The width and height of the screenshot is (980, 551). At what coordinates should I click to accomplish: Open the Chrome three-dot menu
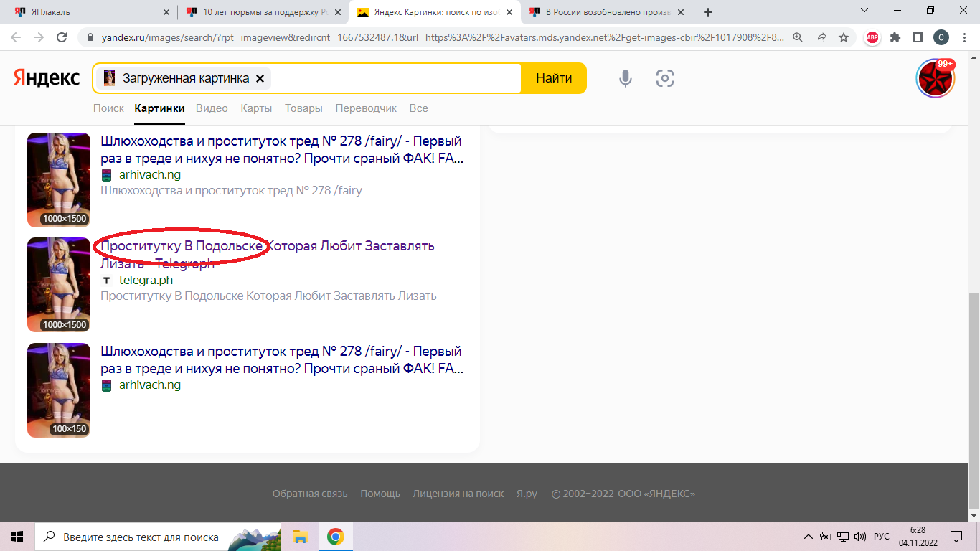tap(963, 38)
